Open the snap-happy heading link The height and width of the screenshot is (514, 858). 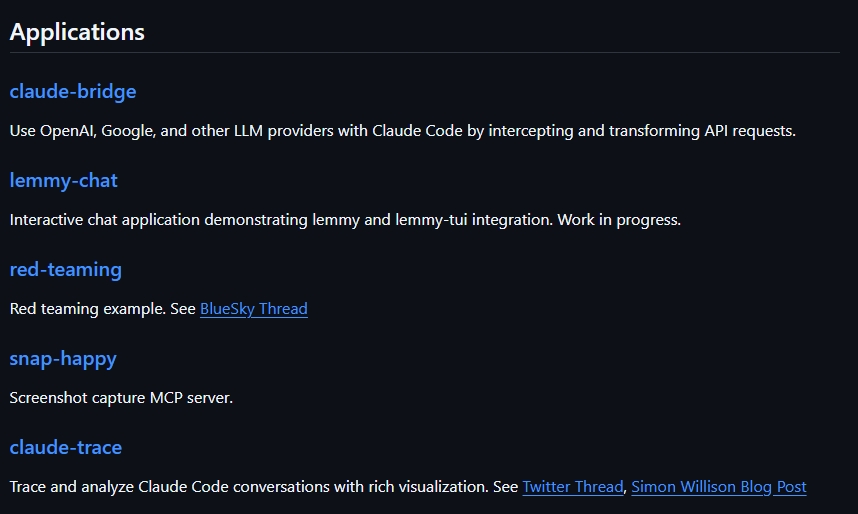(63, 359)
